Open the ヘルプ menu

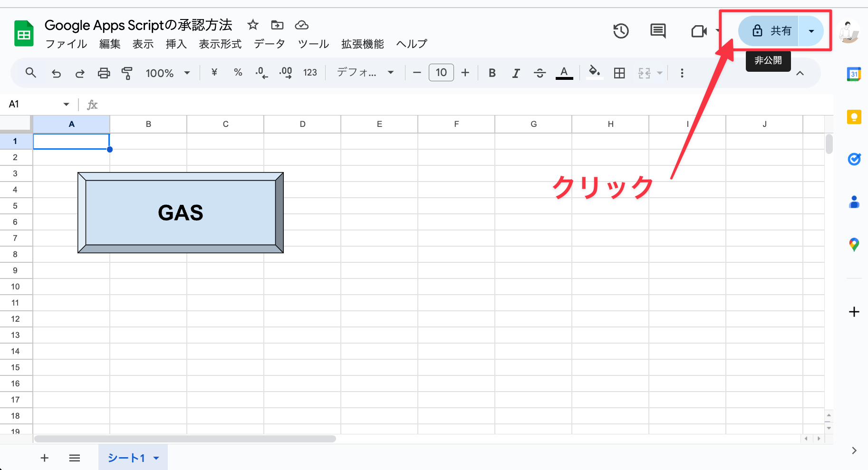(412, 44)
